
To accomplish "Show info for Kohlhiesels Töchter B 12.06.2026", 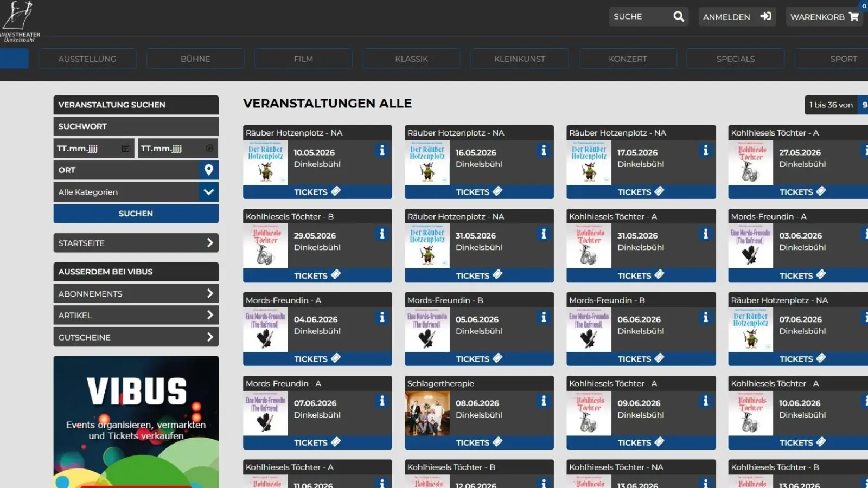I will coord(544,483).
